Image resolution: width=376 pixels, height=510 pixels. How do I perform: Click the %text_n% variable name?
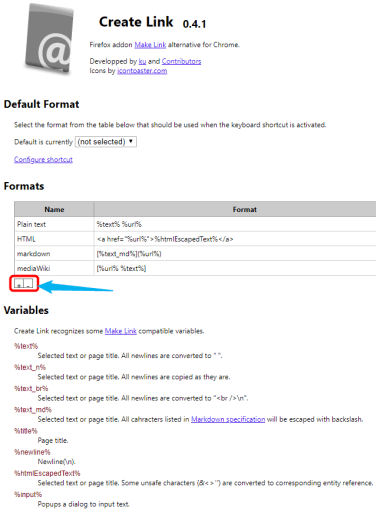tap(30, 367)
